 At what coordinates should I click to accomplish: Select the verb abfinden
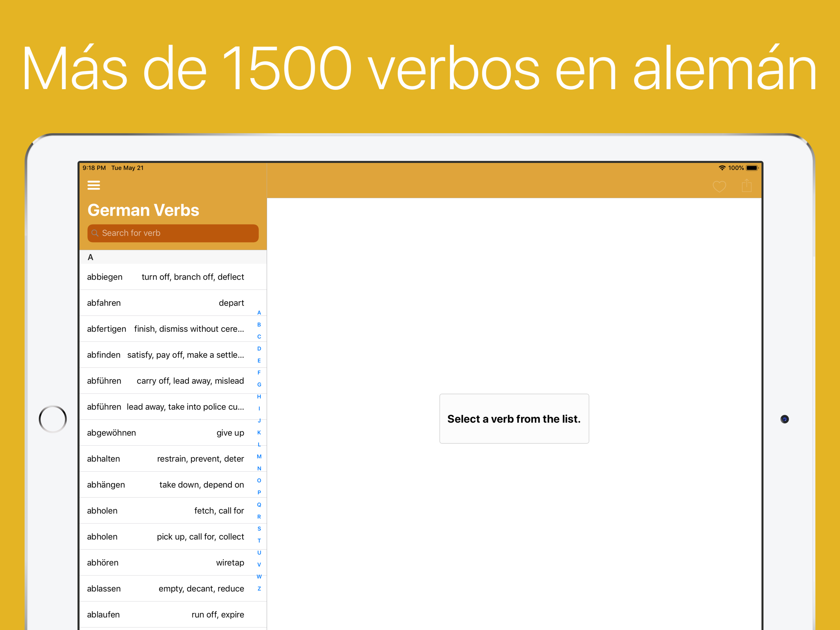[173, 355]
